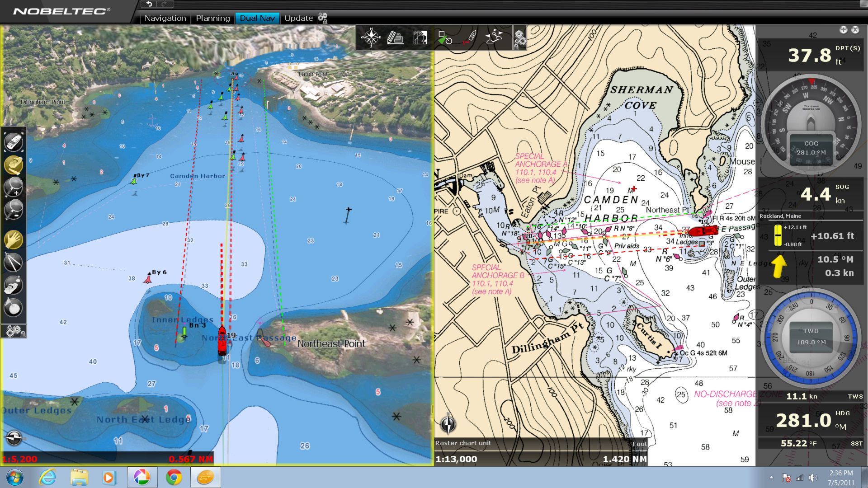Click the NOBELTEC logo button
The height and width of the screenshot is (488, 868).
click(x=61, y=11)
